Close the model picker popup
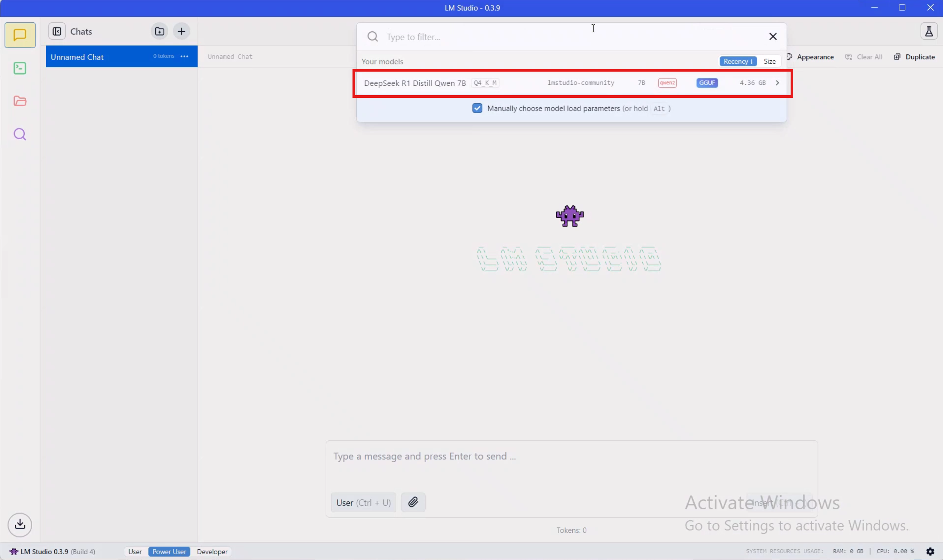 click(x=773, y=36)
